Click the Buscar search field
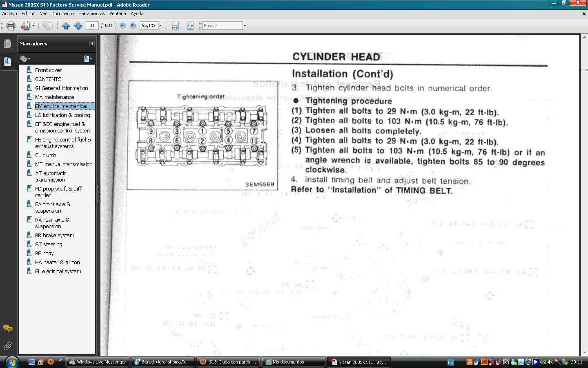 tap(223, 26)
